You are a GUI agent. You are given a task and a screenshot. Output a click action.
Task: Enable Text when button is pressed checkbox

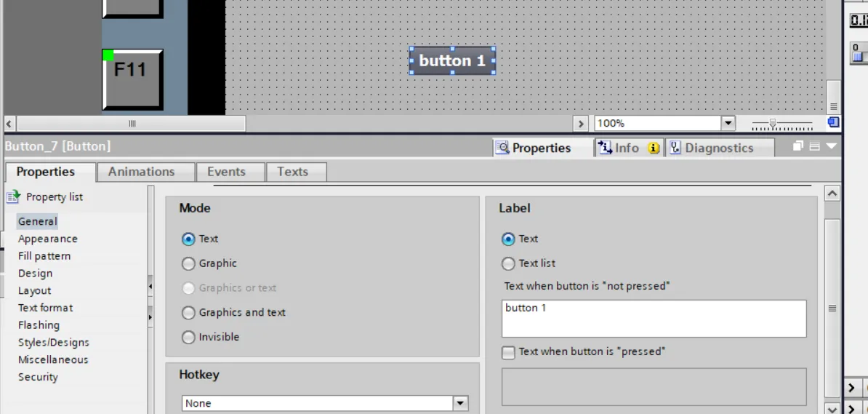click(x=508, y=352)
